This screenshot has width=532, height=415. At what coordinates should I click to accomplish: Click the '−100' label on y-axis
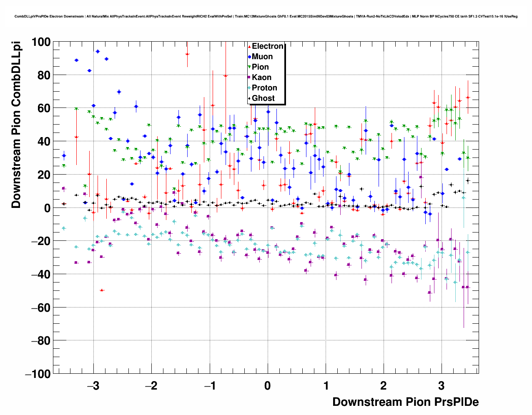(38, 374)
